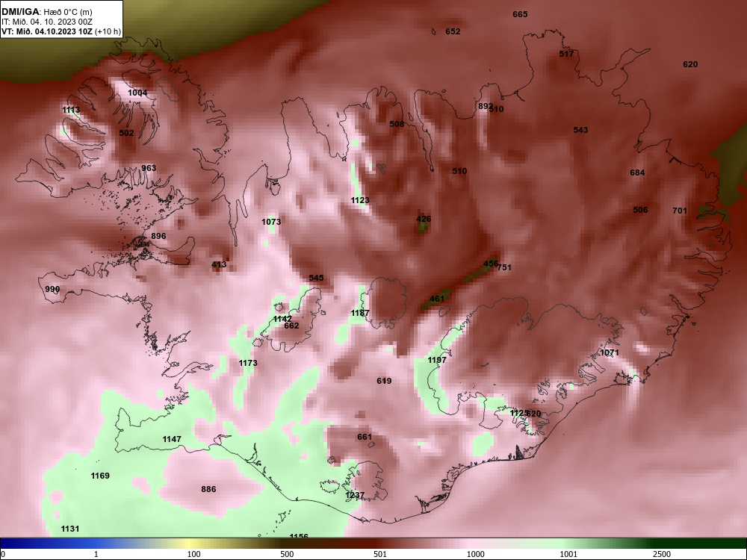Click the 413 map value

point(219,265)
